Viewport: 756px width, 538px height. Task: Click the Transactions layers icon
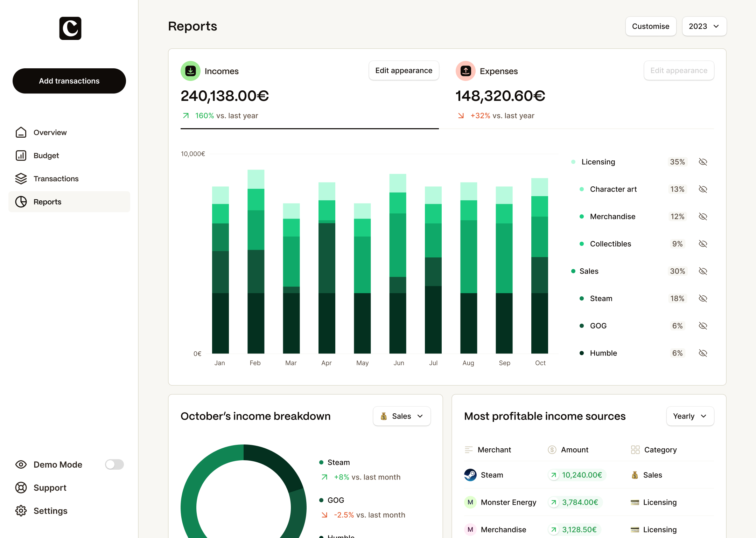tap(21, 179)
